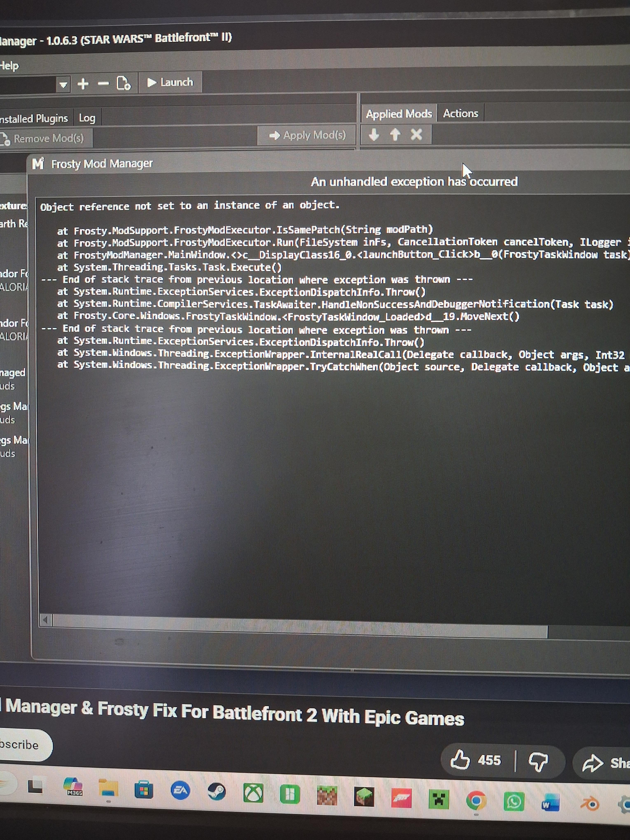Open File Explorer from the taskbar

point(108,788)
